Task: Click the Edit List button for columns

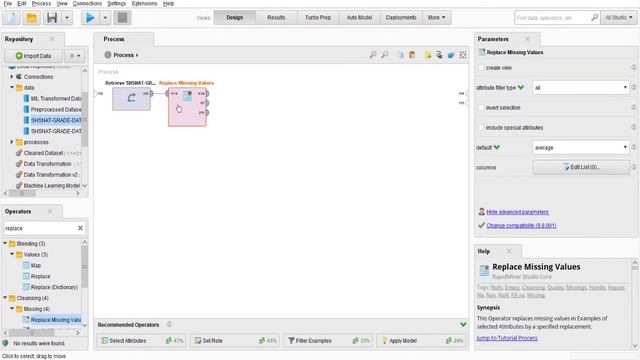Action: click(580, 167)
